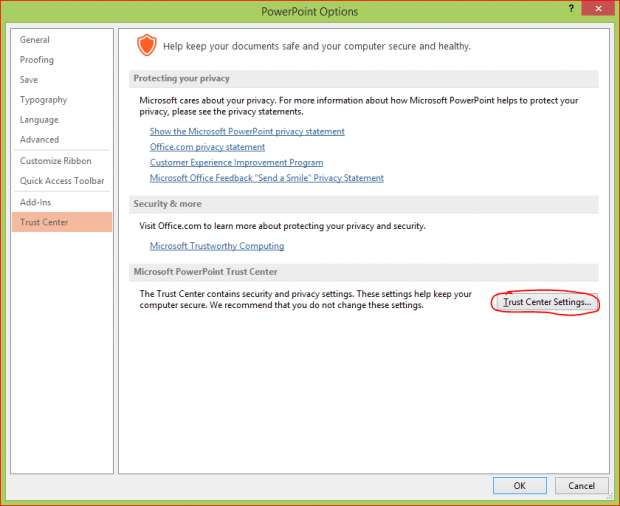Cancel the PowerPoint Options dialog
620x506 pixels.
click(x=581, y=485)
